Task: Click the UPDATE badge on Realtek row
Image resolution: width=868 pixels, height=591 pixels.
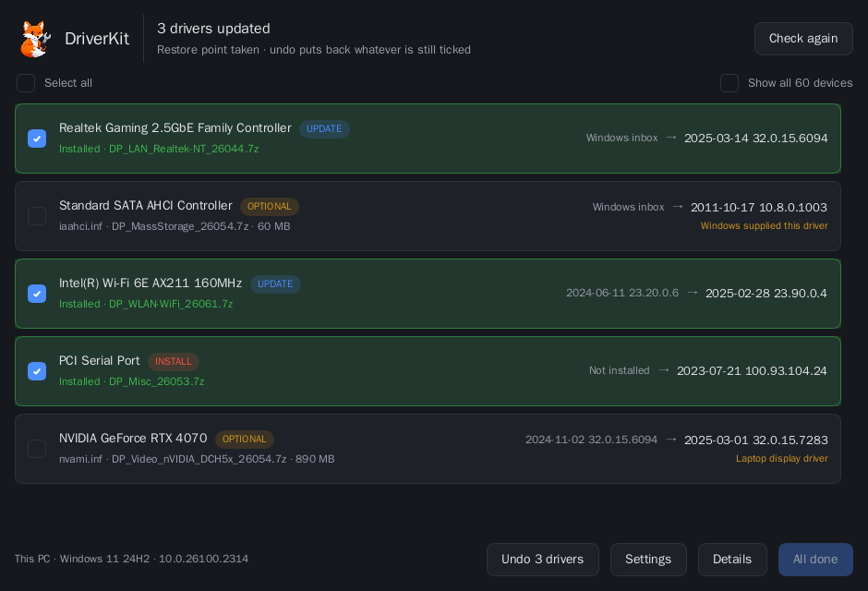Action: click(x=324, y=129)
